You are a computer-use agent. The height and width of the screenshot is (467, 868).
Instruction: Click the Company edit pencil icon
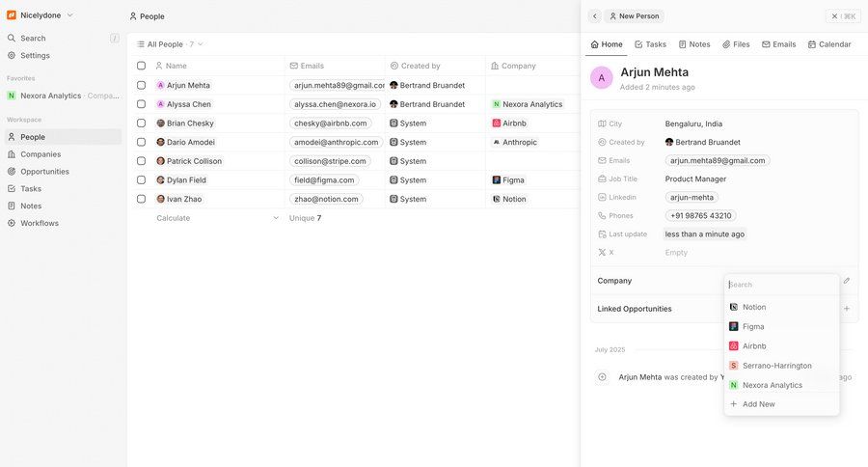point(847,281)
